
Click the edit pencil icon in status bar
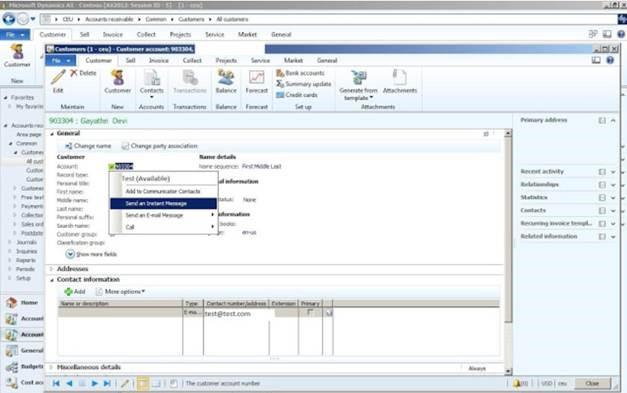click(125, 383)
